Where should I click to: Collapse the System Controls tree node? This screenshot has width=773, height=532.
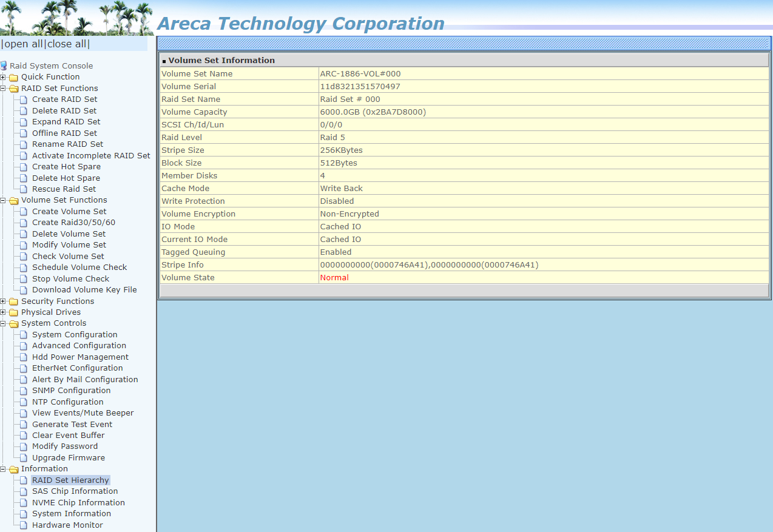(3, 323)
